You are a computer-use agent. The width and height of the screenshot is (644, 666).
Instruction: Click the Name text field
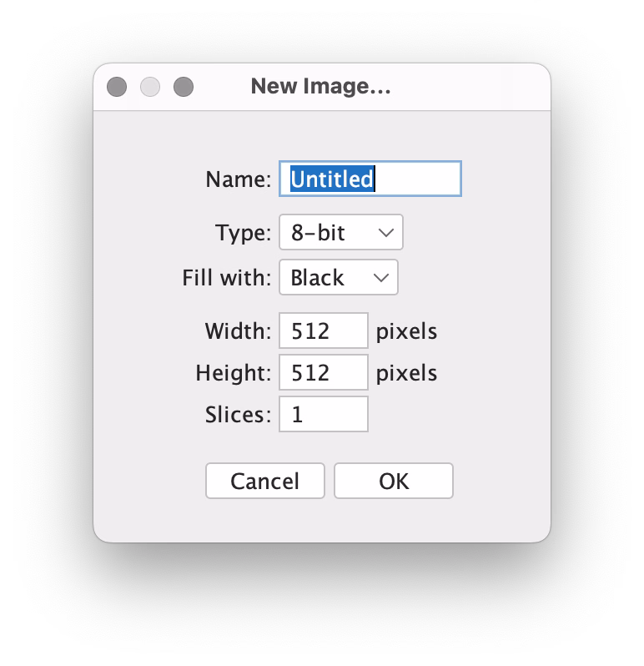click(x=370, y=179)
